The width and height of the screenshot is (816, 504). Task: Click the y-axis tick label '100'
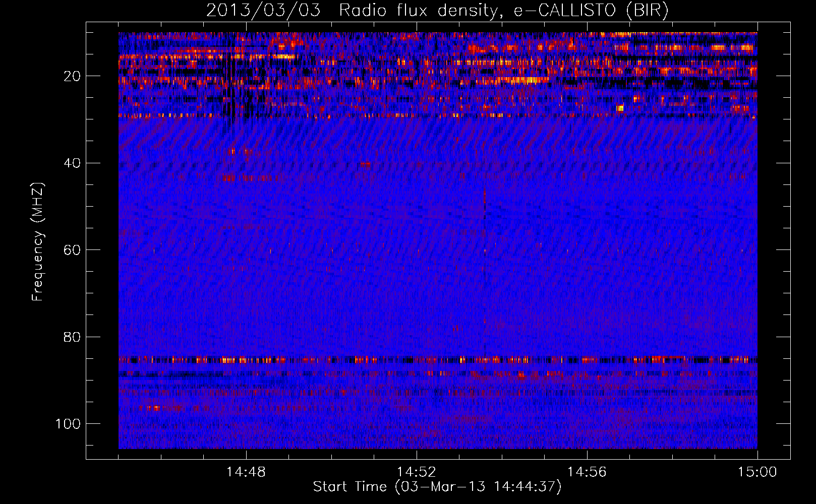click(x=68, y=424)
